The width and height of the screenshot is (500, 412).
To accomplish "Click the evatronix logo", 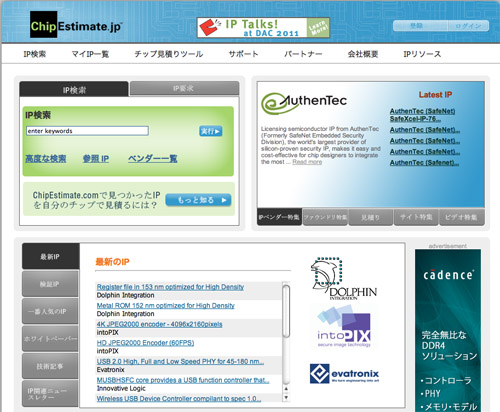I will [344, 373].
